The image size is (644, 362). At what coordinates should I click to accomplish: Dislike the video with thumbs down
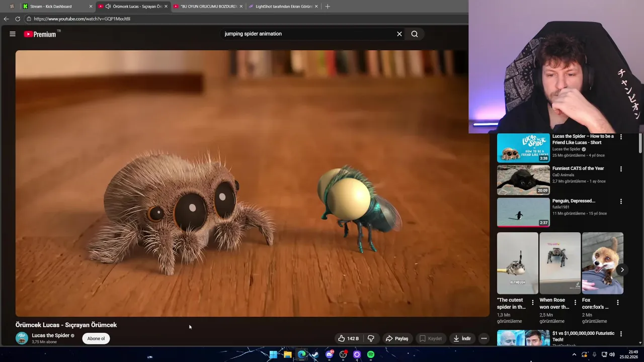(371, 338)
